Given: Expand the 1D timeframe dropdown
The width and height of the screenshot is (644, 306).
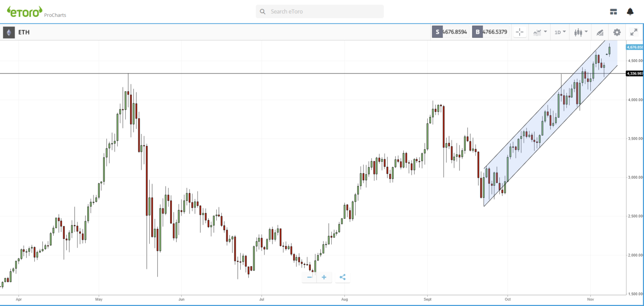Looking at the screenshot, I should 560,32.
